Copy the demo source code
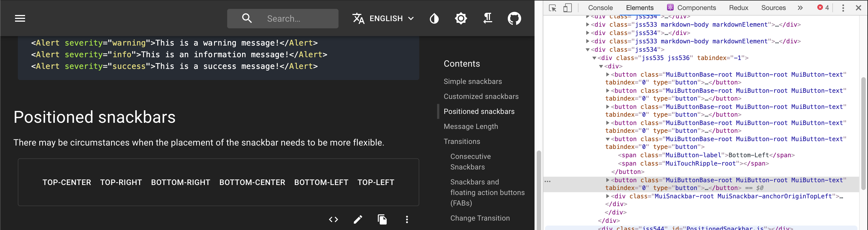 point(382,219)
